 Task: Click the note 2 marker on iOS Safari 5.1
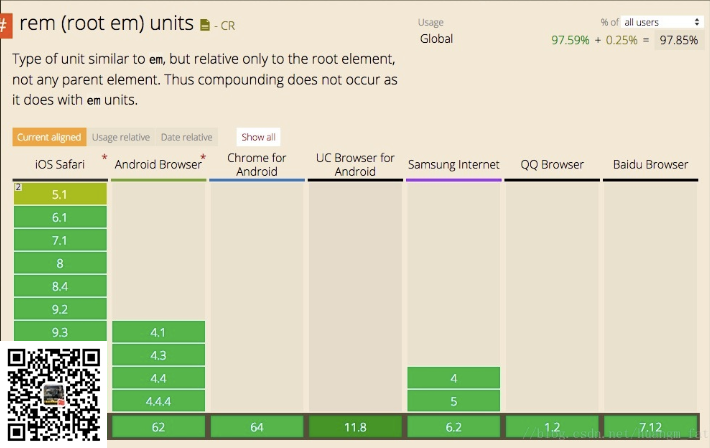18,187
